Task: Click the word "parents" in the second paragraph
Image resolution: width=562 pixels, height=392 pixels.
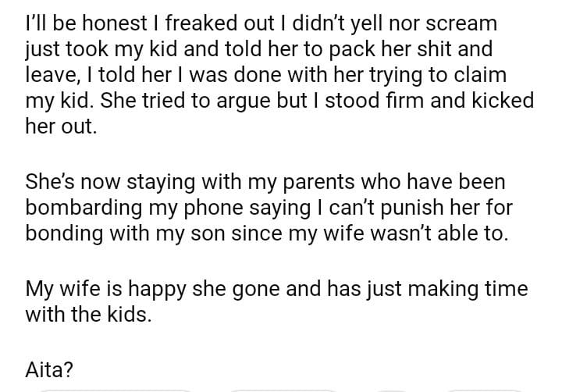Action: (x=321, y=183)
